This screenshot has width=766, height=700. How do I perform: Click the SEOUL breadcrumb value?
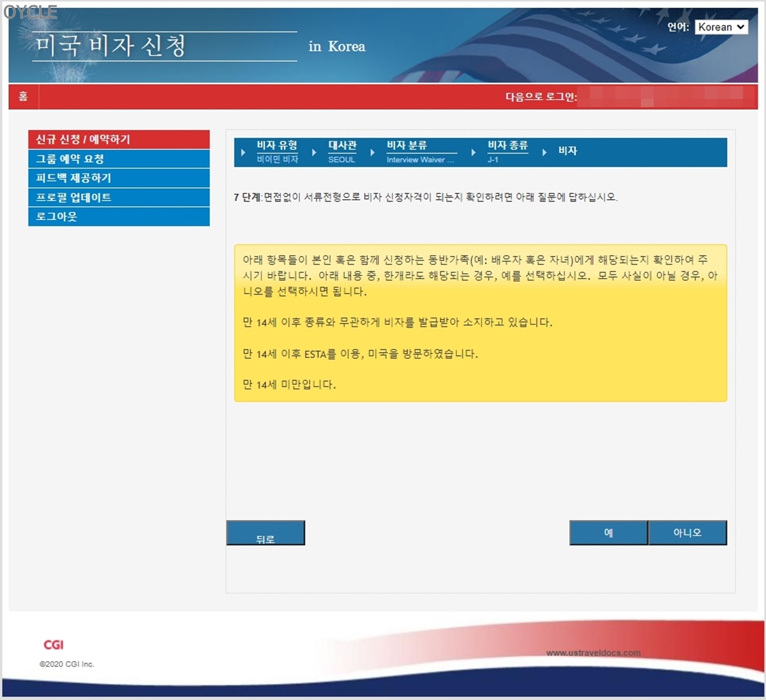[x=342, y=160]
